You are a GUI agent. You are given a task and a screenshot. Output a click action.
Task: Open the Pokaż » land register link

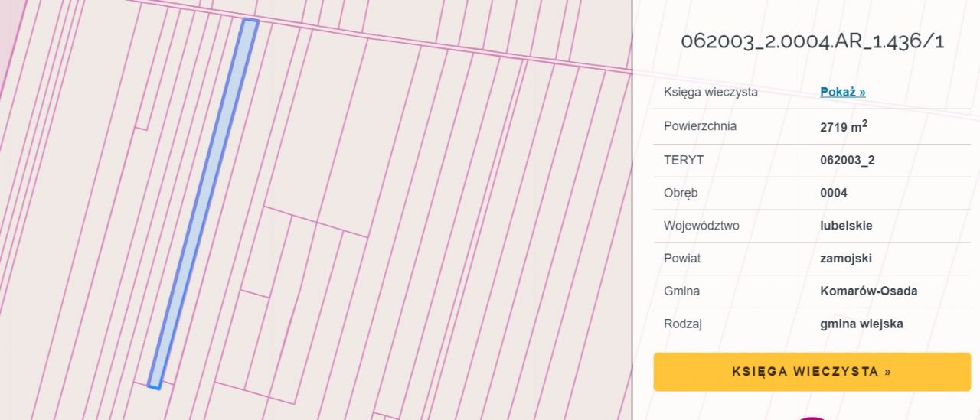[842, 92]
